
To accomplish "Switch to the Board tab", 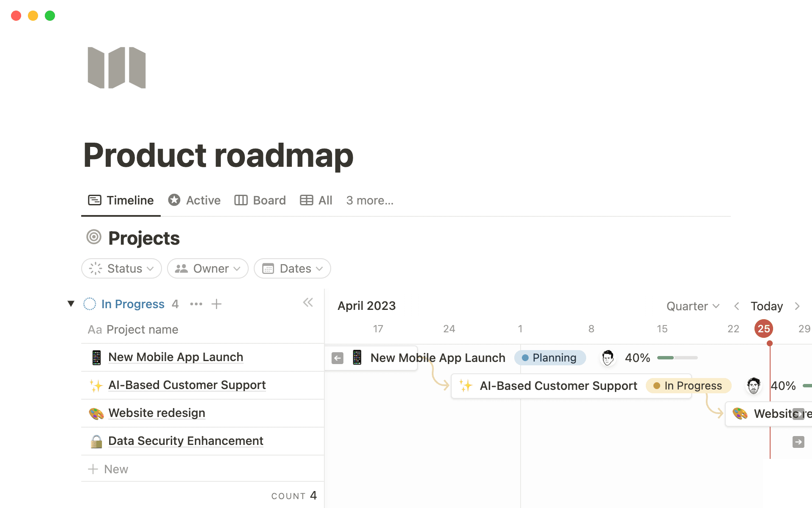I will [260, 200].
